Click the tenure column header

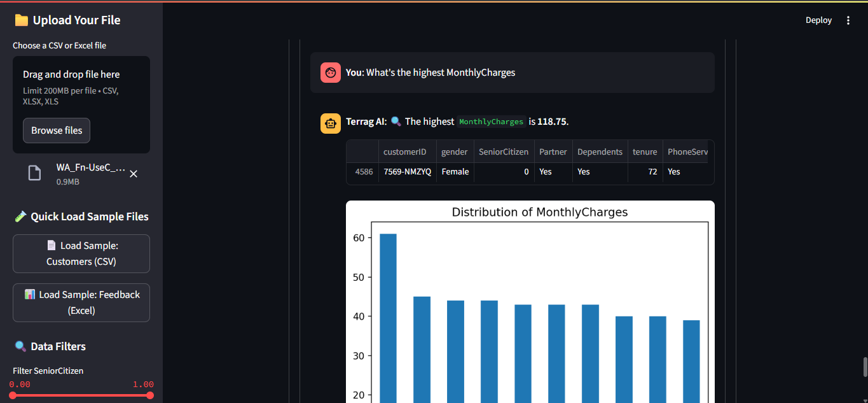pyautogui.click(x=644, y=152)
